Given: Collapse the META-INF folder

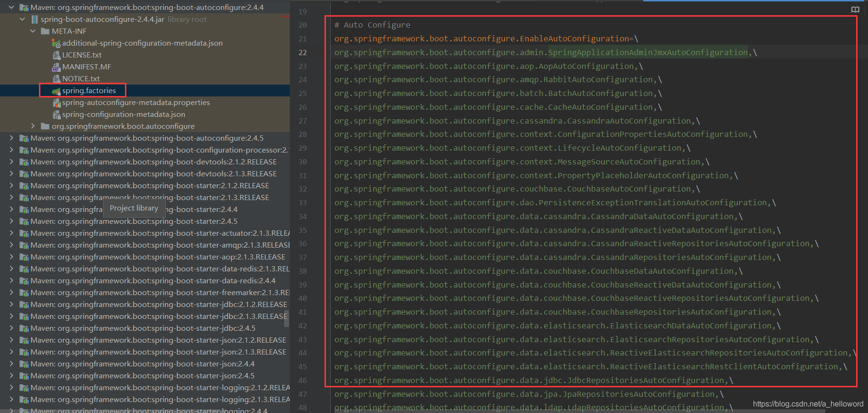Looking at the screenshot, I should (33, 31).
